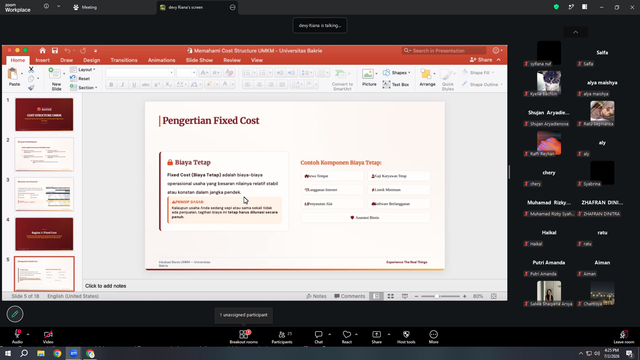Open the Design ribbon tab

[x=91, y=60]
